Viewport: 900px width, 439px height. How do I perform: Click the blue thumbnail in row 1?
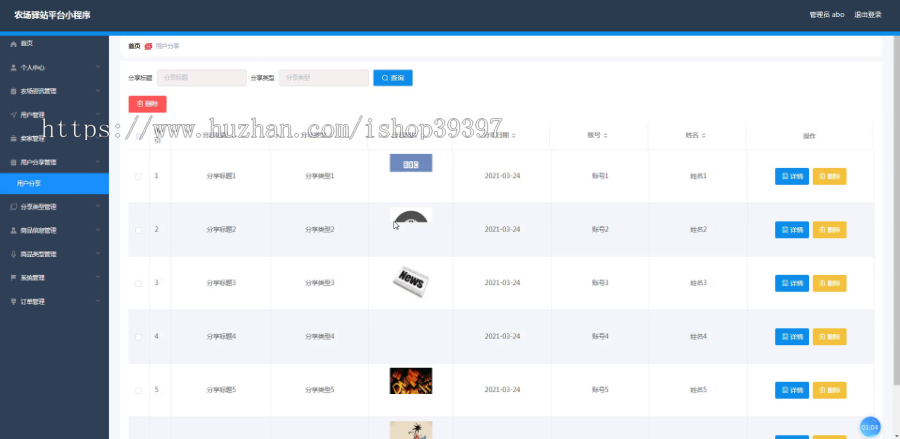point(411,163)
